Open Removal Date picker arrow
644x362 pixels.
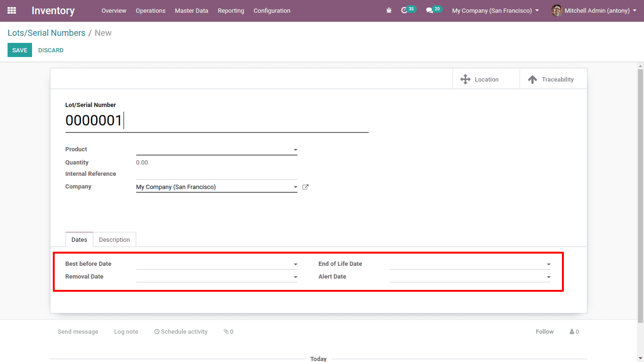tap(296, 277)
